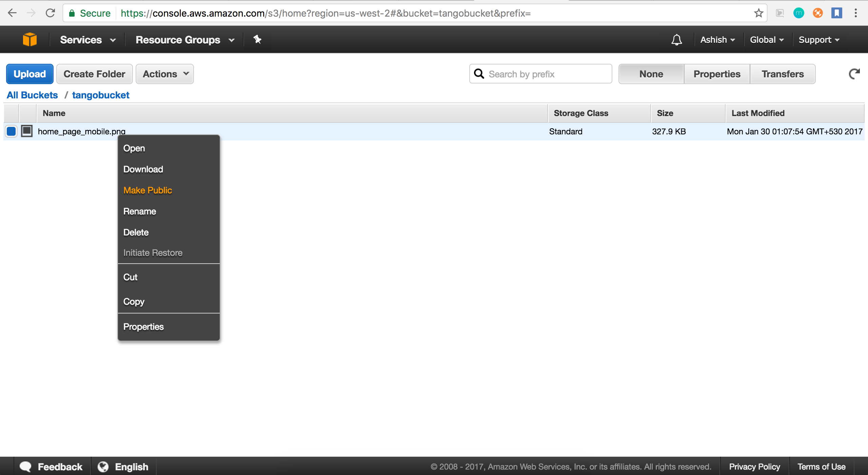
Task: Open the notifications bell
Action: pyautogui.click(x=676, y=40)
